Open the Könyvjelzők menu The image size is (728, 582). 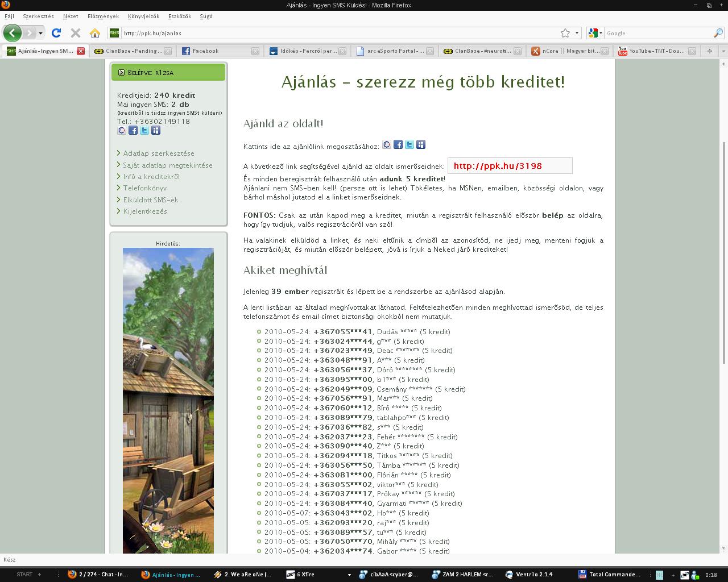point(143,16)
